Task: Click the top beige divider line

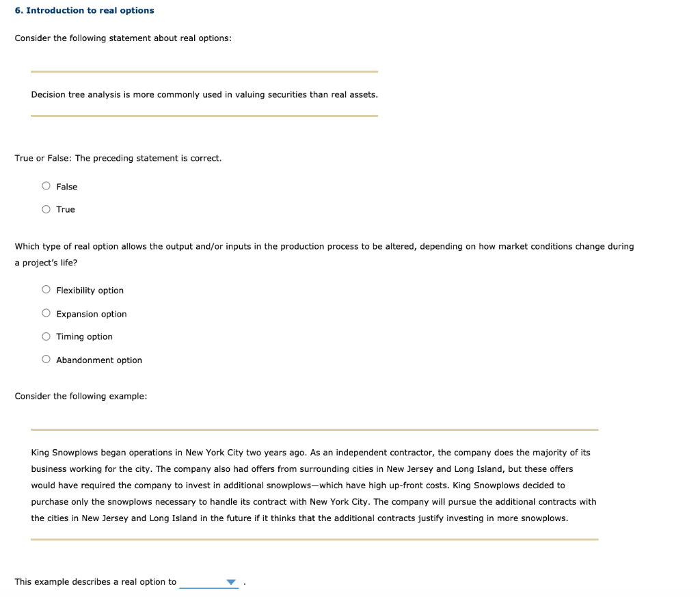Action: point(204,71)
